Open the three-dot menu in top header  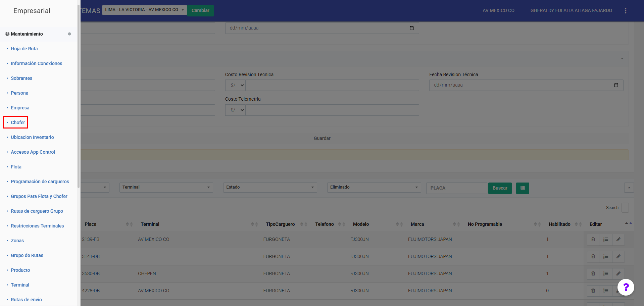coord(625,11)
